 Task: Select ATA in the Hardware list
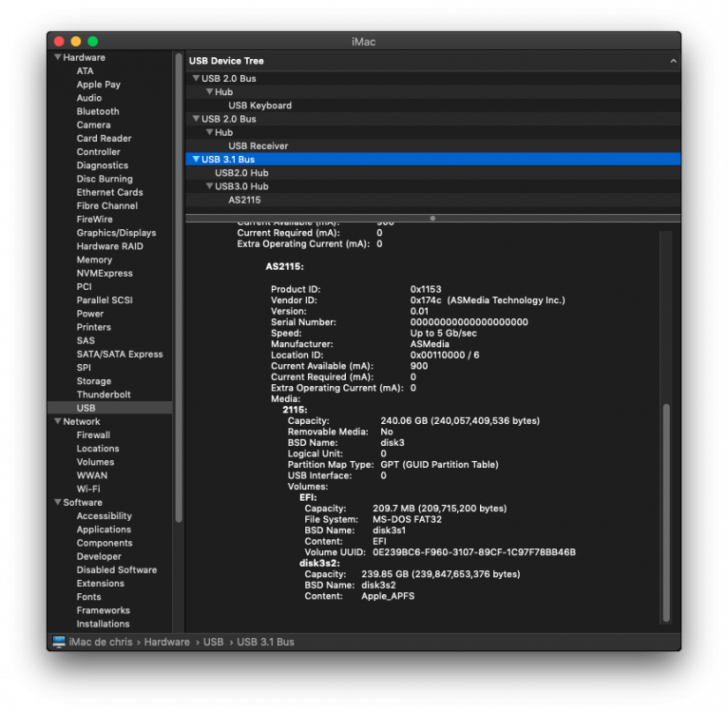pyautogui.click(x=85, y=71)
